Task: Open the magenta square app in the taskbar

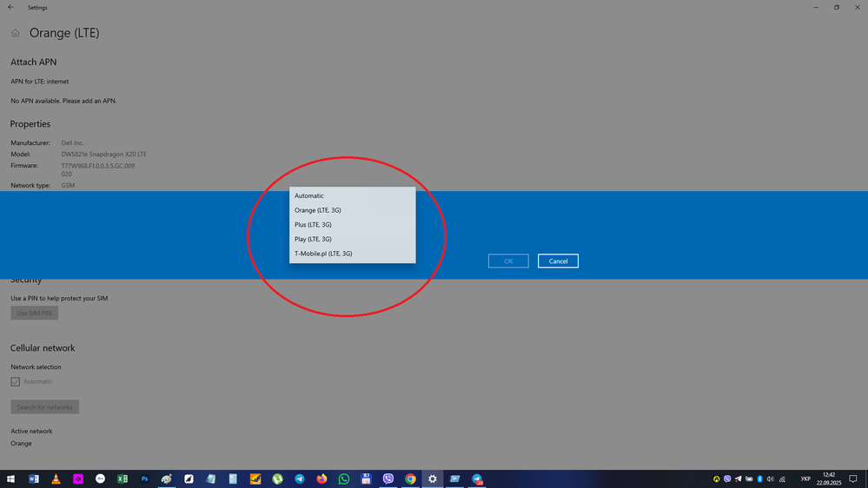Action: point(78,479)
